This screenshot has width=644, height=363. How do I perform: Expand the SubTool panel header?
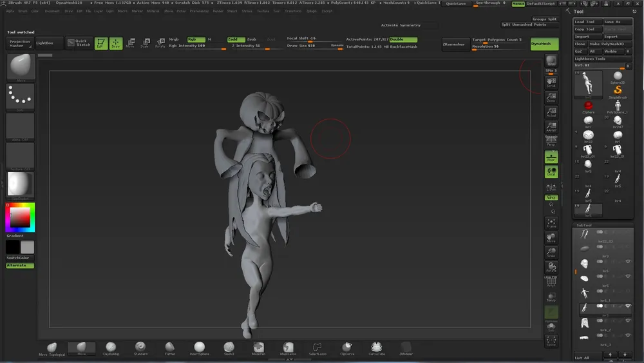pos(583,225)
